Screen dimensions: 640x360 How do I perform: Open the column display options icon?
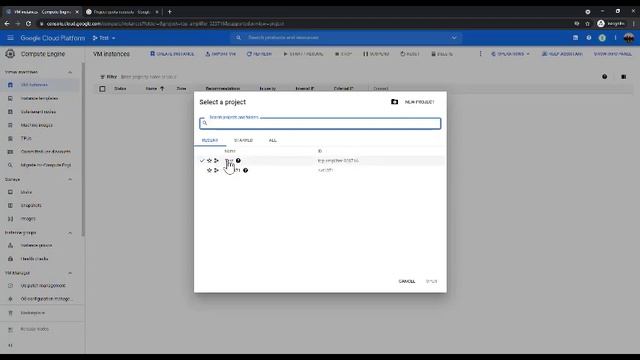click(623, 77)
